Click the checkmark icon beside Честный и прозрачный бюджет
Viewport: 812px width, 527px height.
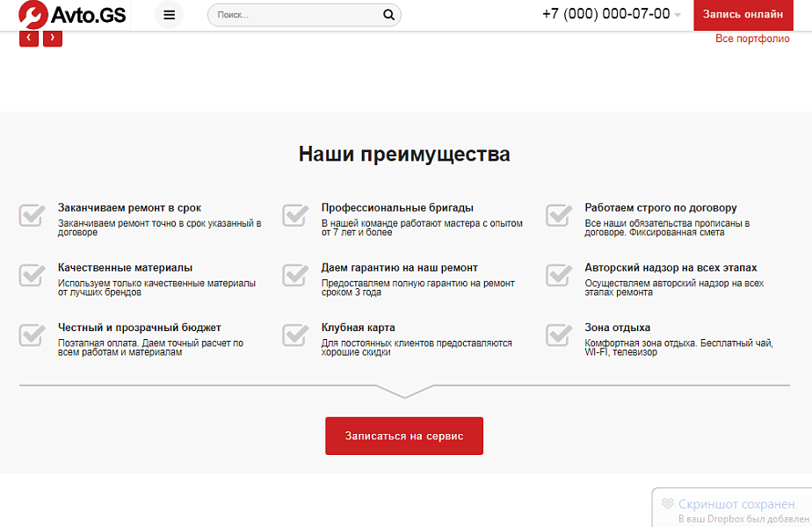coord(30,335)
